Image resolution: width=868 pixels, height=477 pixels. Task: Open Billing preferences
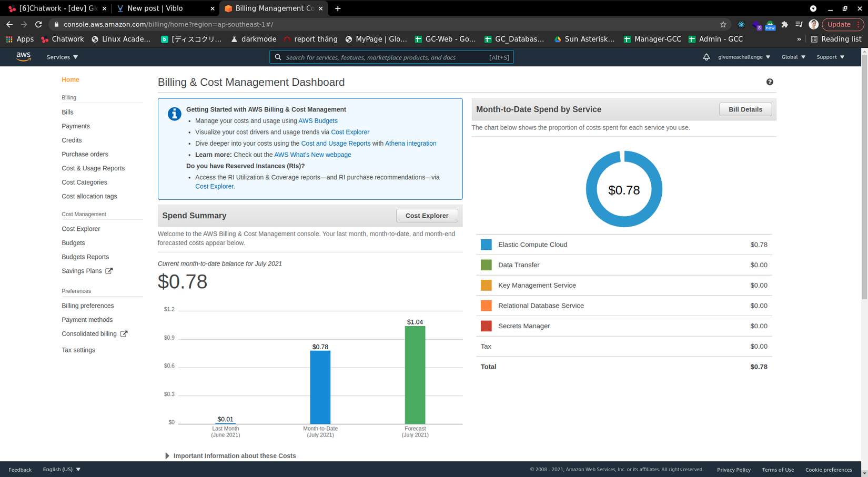click(x=87, y=306)
